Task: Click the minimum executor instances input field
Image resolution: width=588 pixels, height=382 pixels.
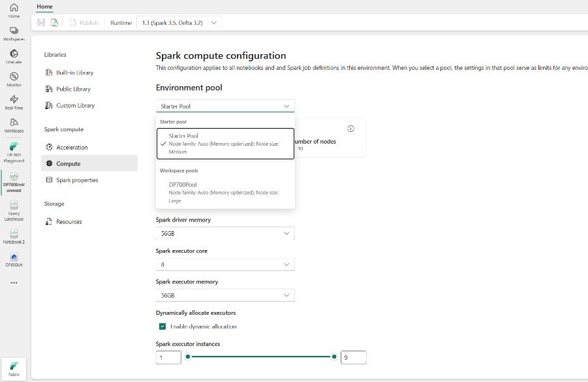Action: coord(168,357)
